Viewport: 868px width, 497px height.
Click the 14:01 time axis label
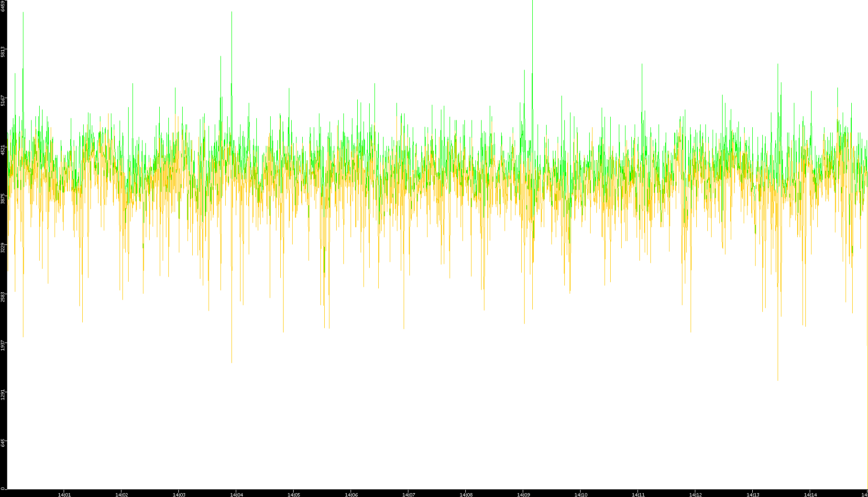coord(64,495)
